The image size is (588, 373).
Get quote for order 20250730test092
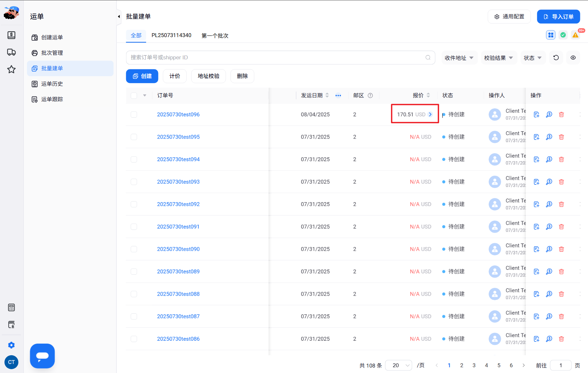(549, 204)
